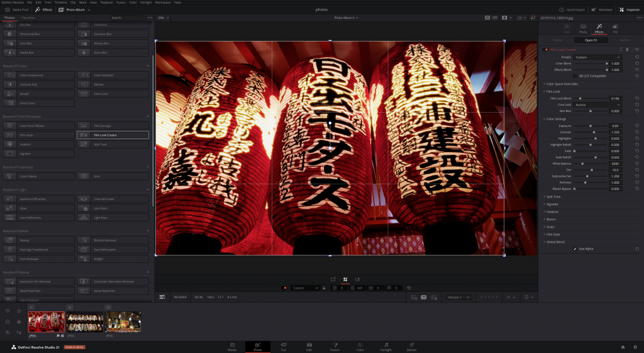Toggle the red crop enable switch
This screenshot has width=644, height=353.
point(284,288)
